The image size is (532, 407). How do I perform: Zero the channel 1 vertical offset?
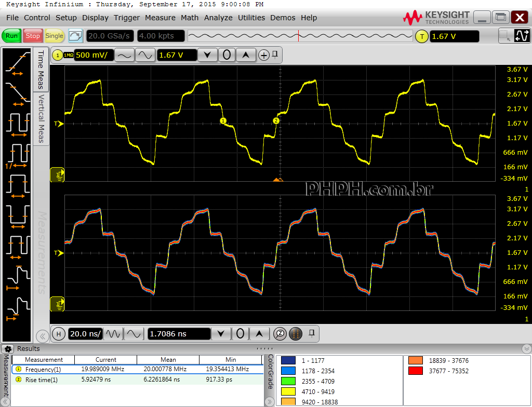pyautogui.click(x=227, y=55)
